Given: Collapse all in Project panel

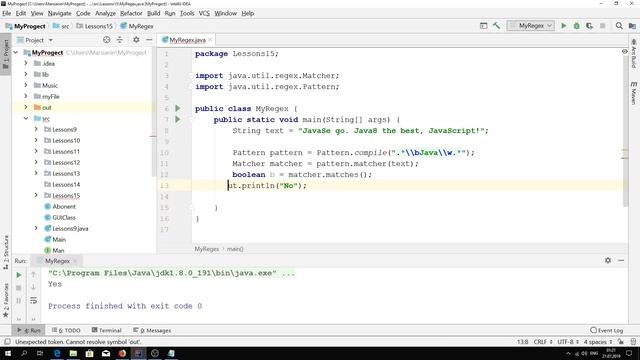Looking at the screenshot, I should pyautogui.click(x=120, y=40).
